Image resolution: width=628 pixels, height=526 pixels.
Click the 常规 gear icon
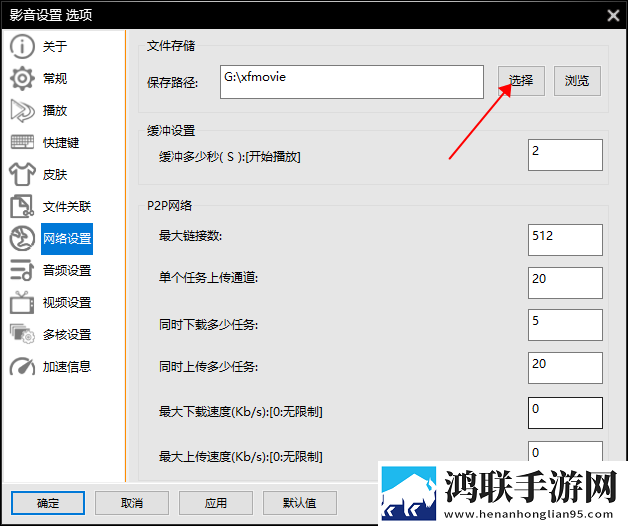point(22,79)
